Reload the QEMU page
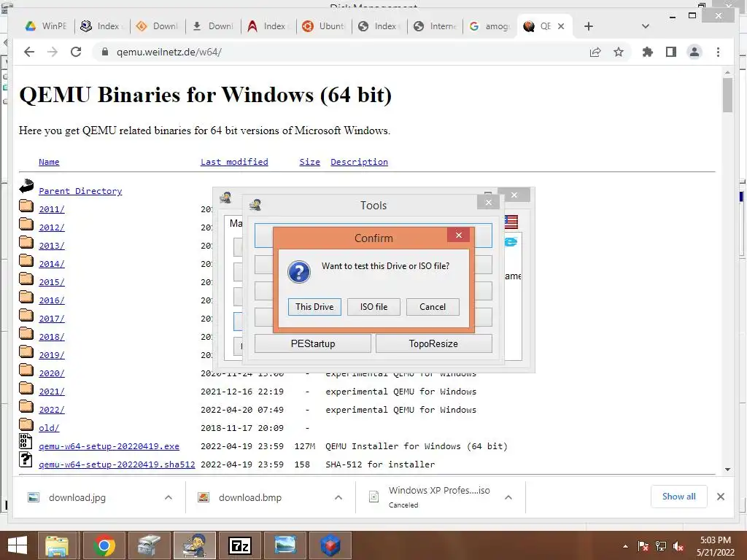 (76, 52)
